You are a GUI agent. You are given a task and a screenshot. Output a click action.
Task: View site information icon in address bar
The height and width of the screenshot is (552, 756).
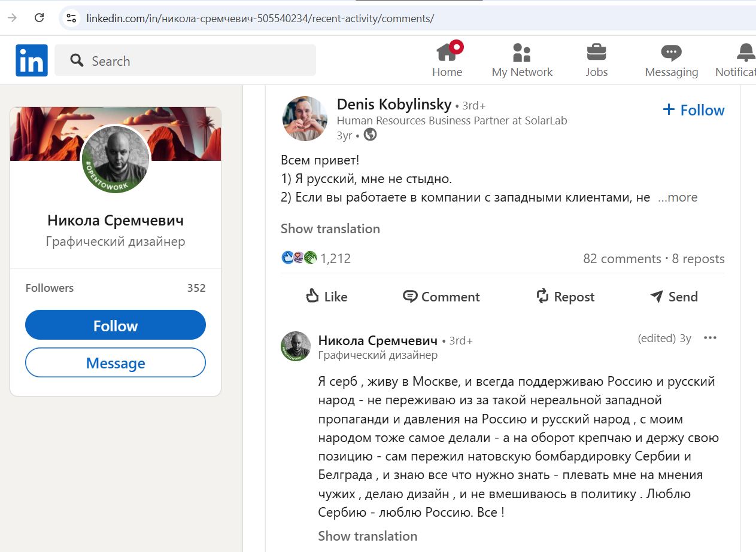pos(71,18)
